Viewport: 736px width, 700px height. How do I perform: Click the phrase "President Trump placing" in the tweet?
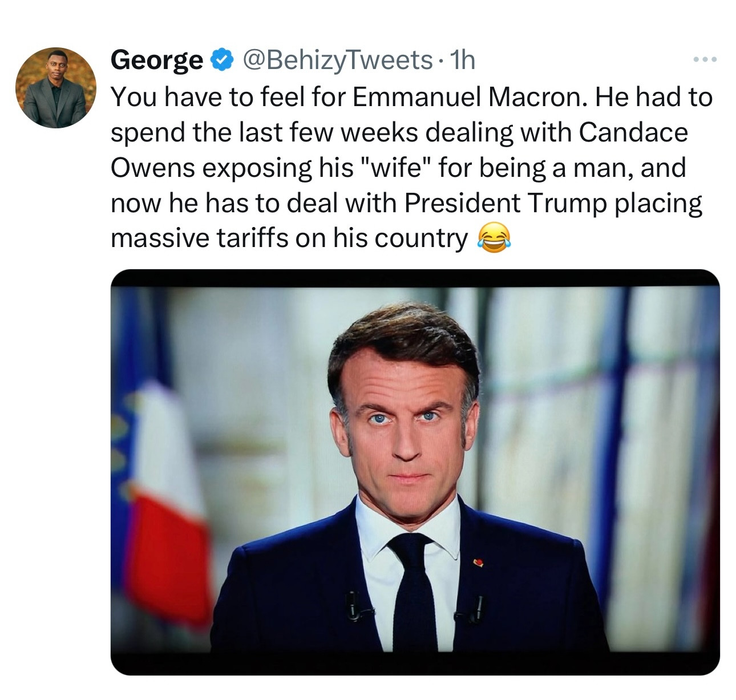(553, 203)
